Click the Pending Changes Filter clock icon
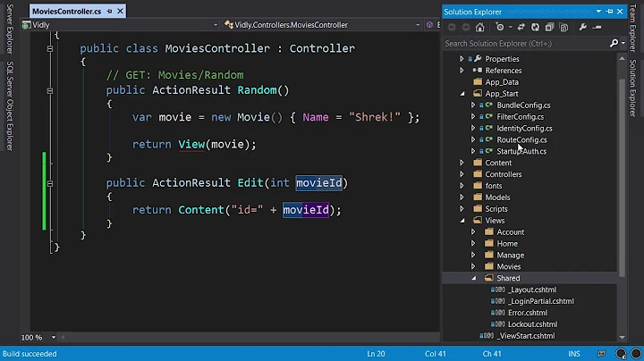Viewport: 644px width, 361px height. coord(500,27)
